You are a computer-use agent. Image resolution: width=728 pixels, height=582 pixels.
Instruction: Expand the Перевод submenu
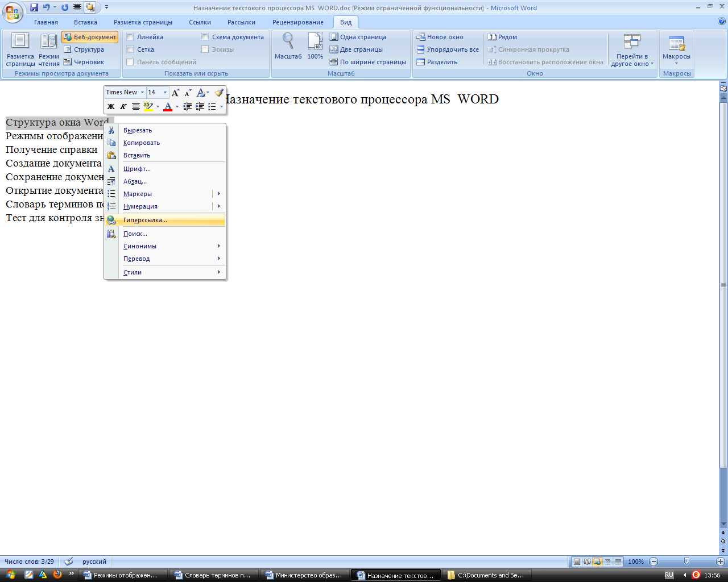coord(165,259)
